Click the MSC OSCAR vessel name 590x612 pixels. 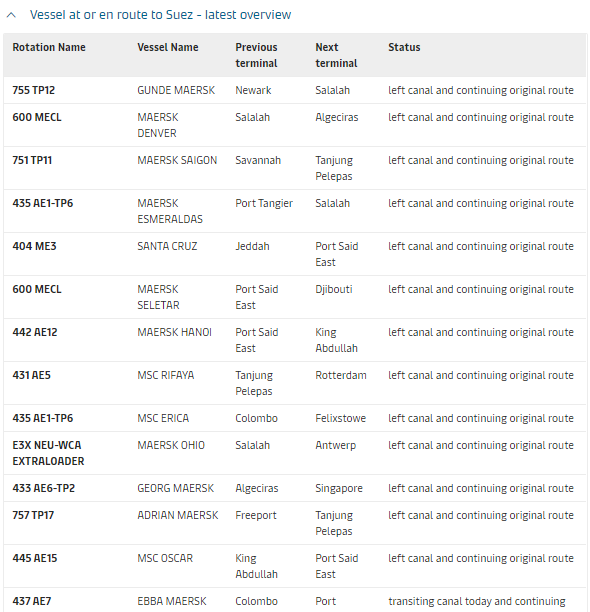pyautogui.click(x=165, y=558)
